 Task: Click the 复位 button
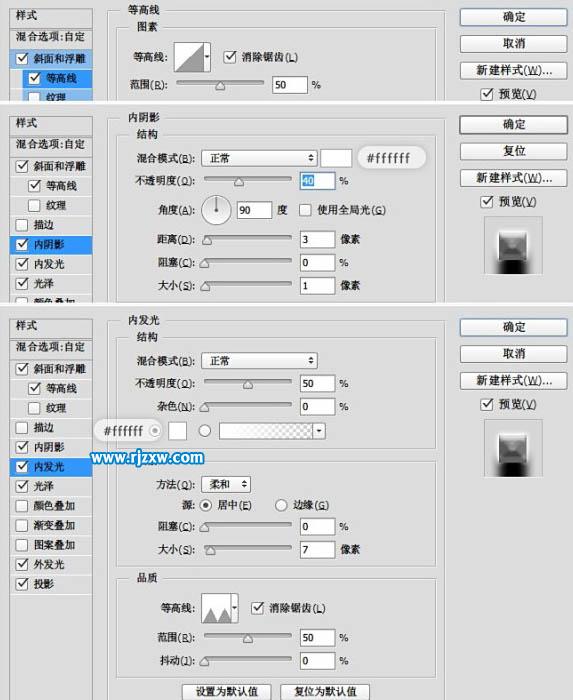514,151
